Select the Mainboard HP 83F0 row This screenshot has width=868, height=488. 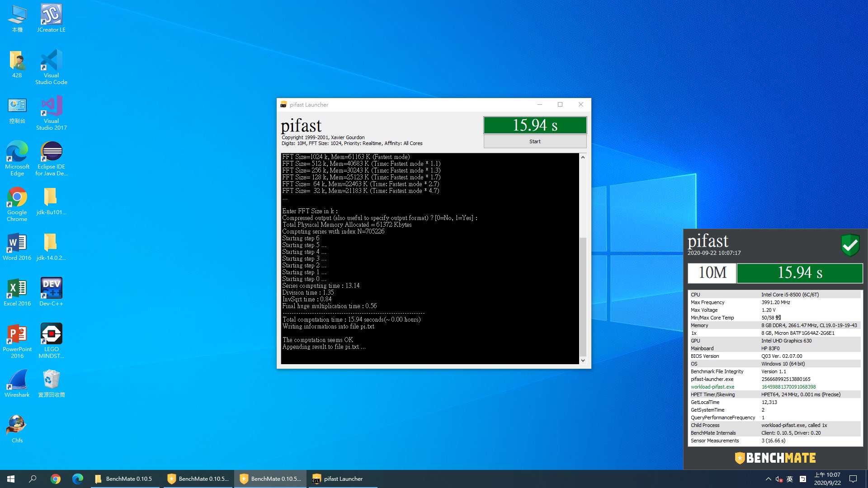pyautogui.click(x=775, y=348)
